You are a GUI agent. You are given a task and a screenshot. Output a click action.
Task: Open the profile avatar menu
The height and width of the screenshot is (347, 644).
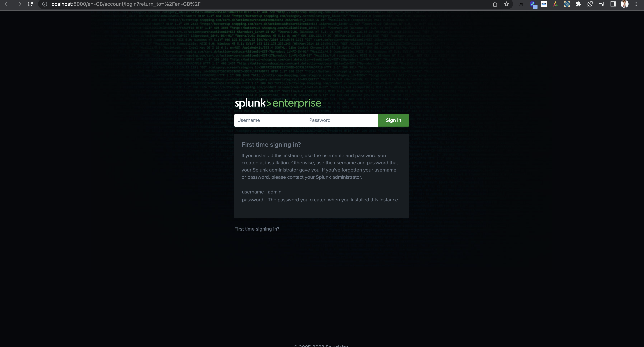click(x=625, y=4)
